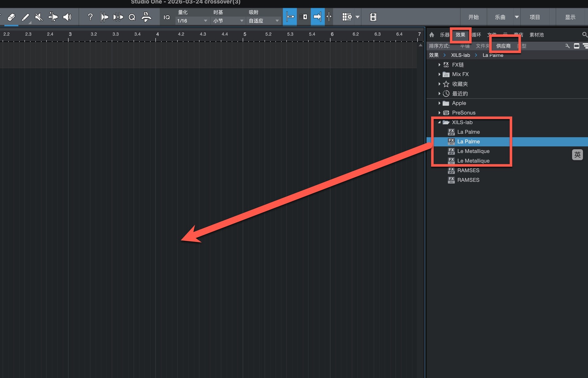
Task: Select the Le Metallique effect item
Action: point(473,151)
